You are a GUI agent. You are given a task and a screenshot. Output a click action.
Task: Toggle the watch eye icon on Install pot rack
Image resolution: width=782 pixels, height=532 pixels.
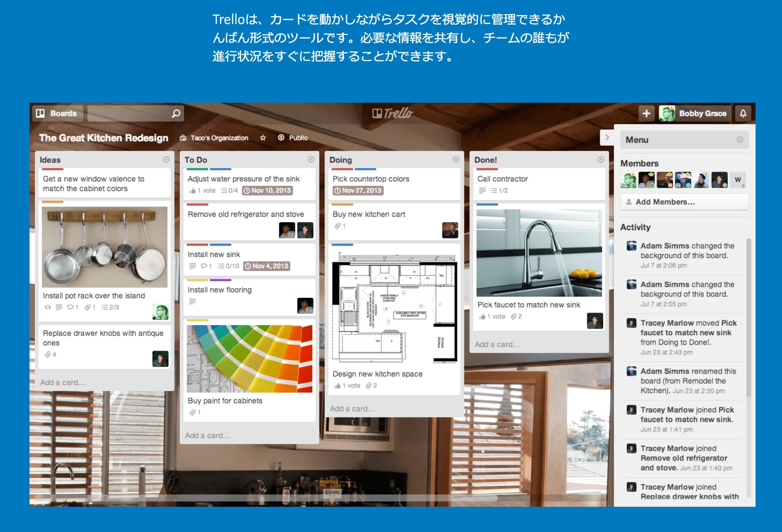[48, 308]
